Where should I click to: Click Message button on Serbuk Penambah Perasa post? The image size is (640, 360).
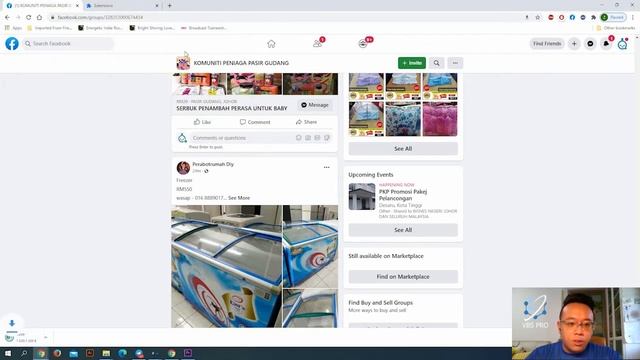point(315,105)
